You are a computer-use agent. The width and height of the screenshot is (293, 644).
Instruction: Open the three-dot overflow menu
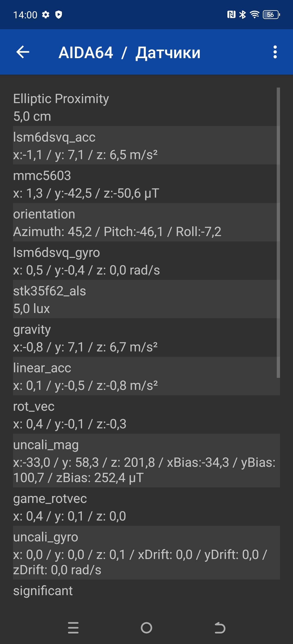[275, 52]
